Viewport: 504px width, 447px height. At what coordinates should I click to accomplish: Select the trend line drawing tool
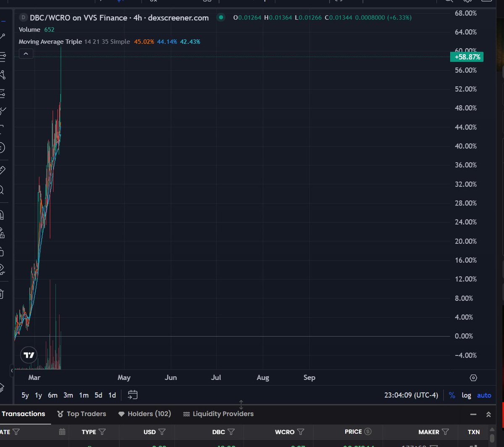click(x=2, y=37)
